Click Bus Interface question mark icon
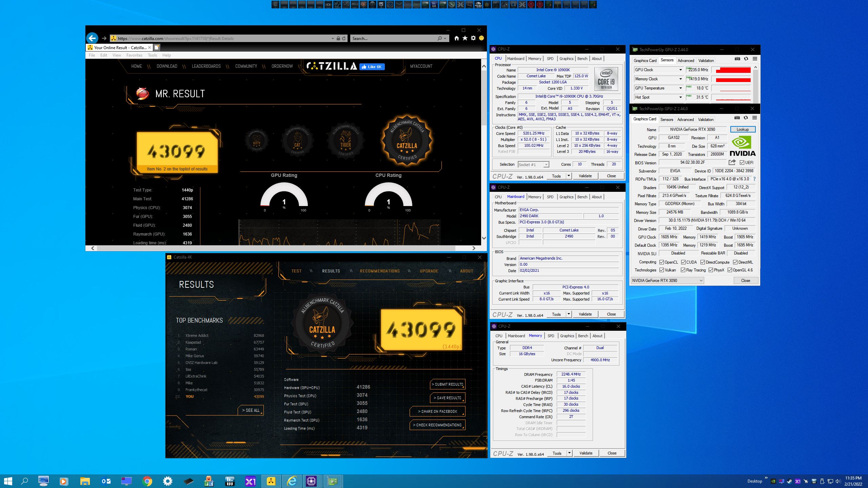 click(x=754, y=179)
